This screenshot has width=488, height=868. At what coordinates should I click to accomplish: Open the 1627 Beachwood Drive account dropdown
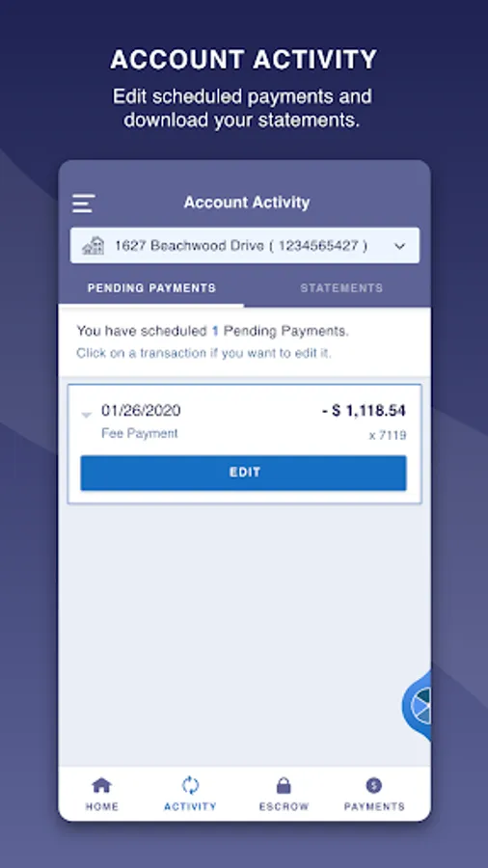click(245, 245)
